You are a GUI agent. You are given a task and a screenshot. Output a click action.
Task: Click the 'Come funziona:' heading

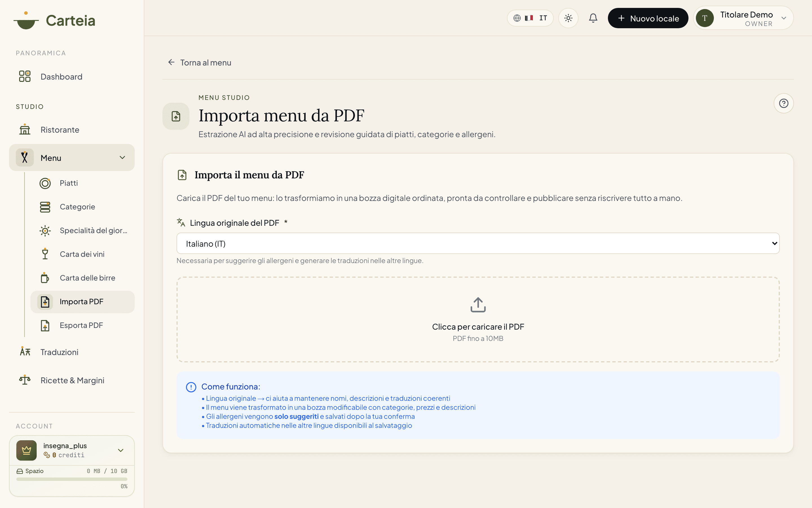(x=231, y=387)
